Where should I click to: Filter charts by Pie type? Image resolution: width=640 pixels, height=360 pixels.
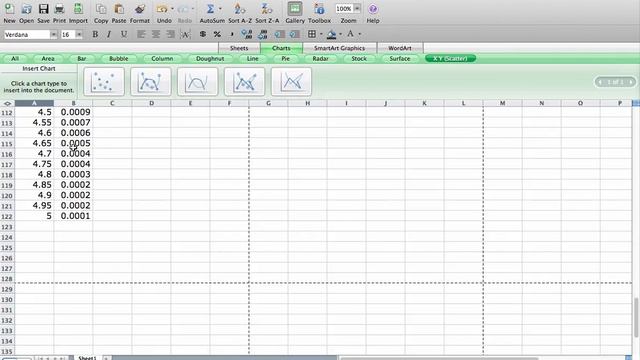[285, 59]
